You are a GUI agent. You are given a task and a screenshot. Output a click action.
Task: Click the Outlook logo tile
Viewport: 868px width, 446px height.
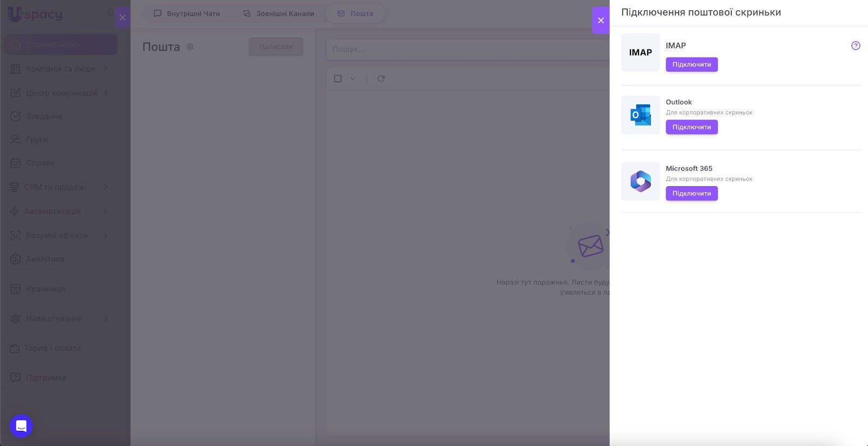point(641,115)
